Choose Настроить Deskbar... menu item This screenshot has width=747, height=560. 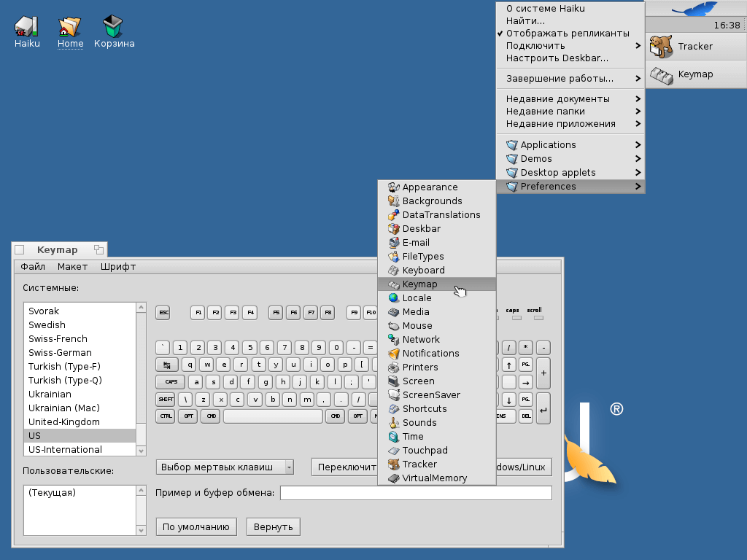(x=570, y=58)
